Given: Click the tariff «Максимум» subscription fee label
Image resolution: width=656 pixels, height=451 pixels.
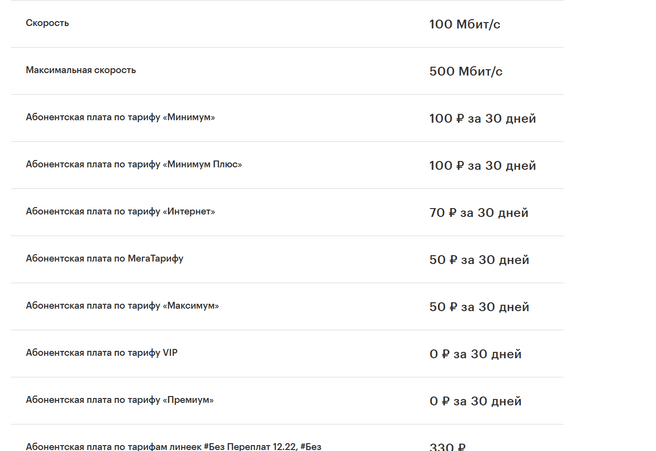Looking at the screenshot, I should pyautogui.click(x=122, y=305).
